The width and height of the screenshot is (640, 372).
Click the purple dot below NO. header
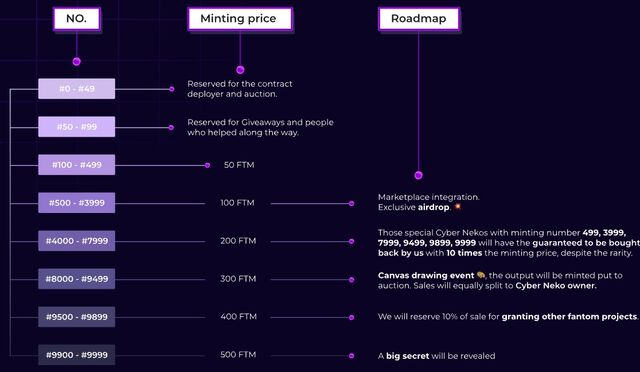(76, 62)
